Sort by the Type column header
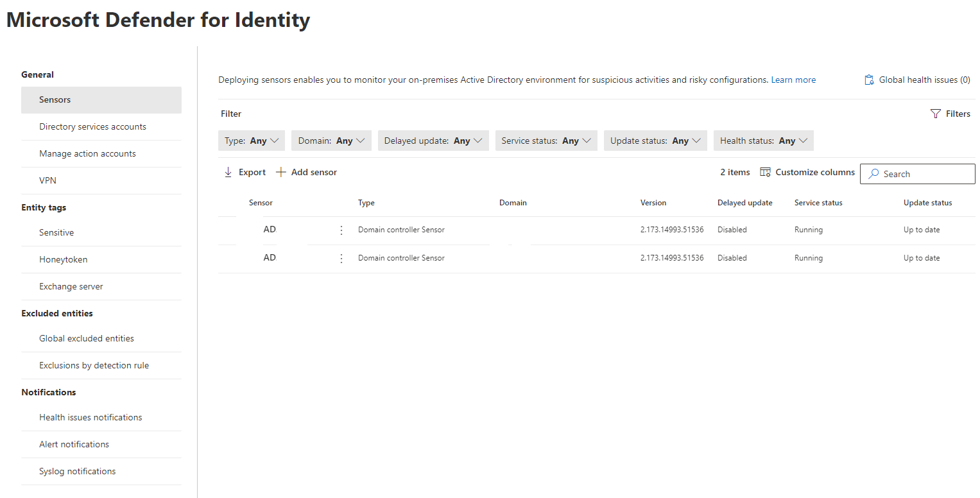The image size is (980, 498). click(366, 203)
